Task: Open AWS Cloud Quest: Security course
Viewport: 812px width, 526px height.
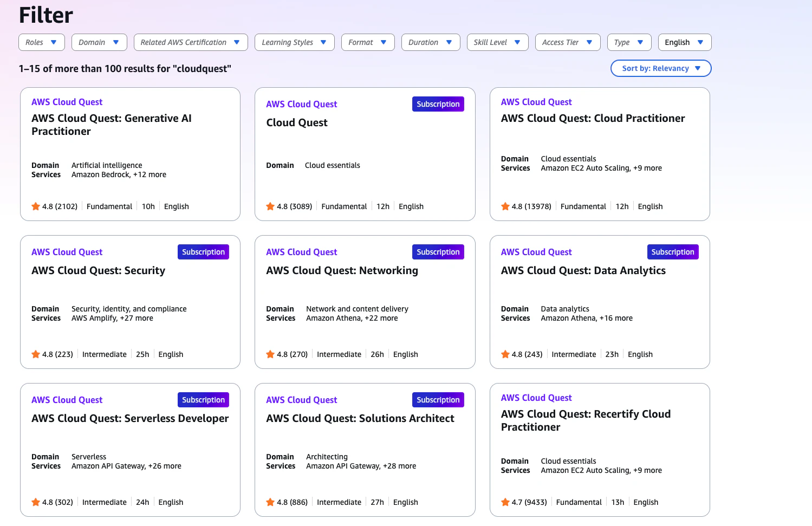Action: point(98,270)
